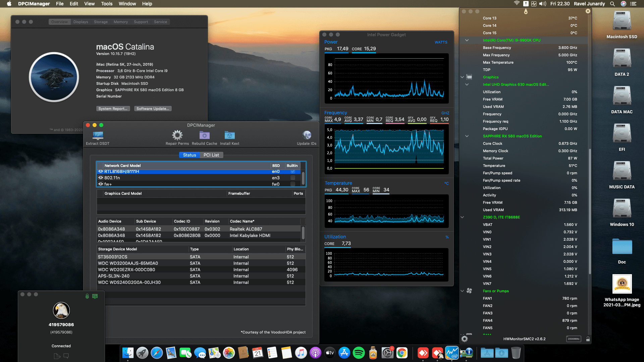Switch to PCI List tab in DPCIManager
The height and width of the screenshot is (362, 644).
coord(211,155)
